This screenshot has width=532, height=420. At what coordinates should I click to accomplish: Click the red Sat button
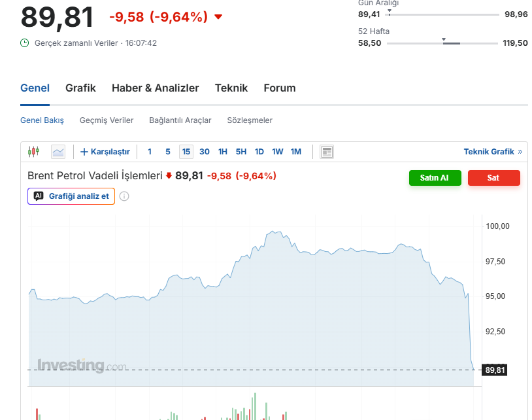[493, 178]
